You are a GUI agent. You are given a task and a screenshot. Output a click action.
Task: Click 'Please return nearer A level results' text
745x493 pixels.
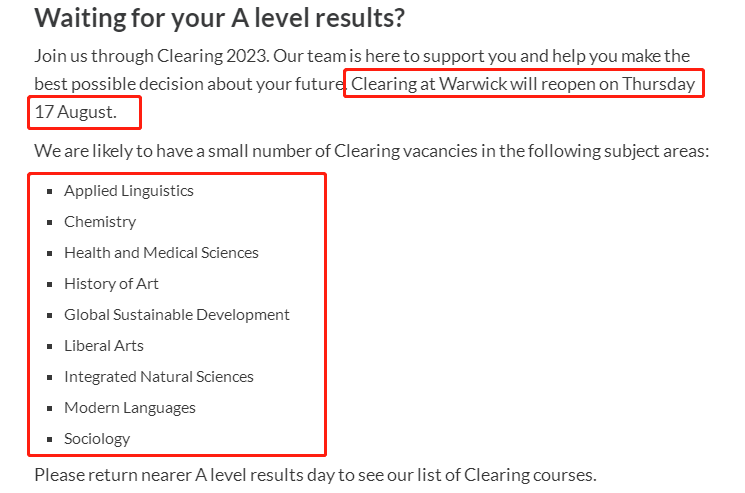[x=315, y=475]
